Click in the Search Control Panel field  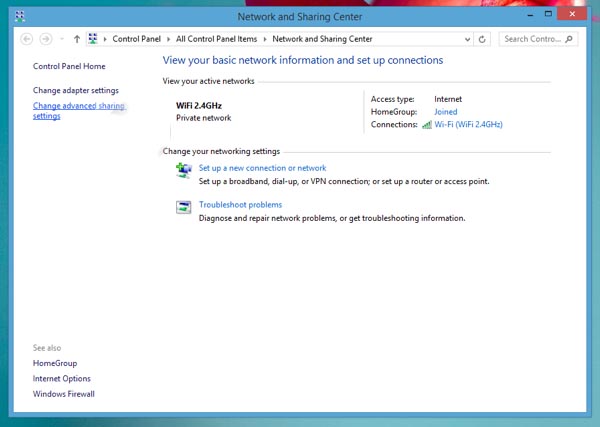click(532, 39)
